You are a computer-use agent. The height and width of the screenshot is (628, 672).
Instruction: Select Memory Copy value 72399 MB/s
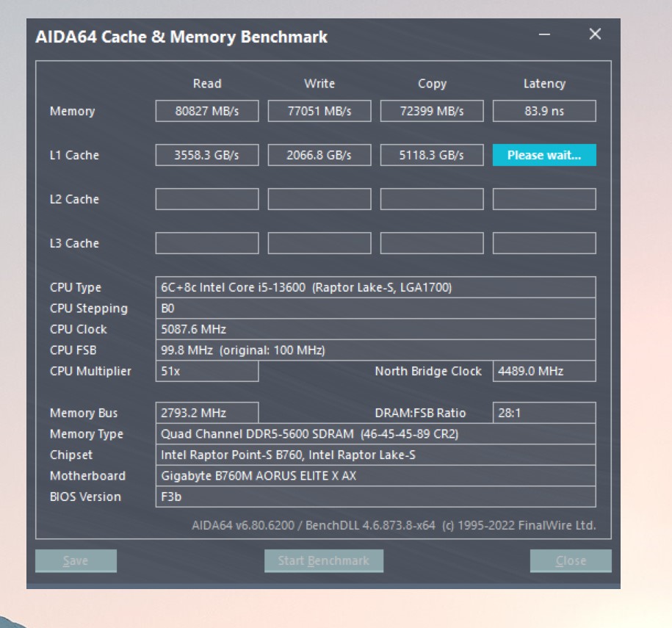click(x=432, y=111)
